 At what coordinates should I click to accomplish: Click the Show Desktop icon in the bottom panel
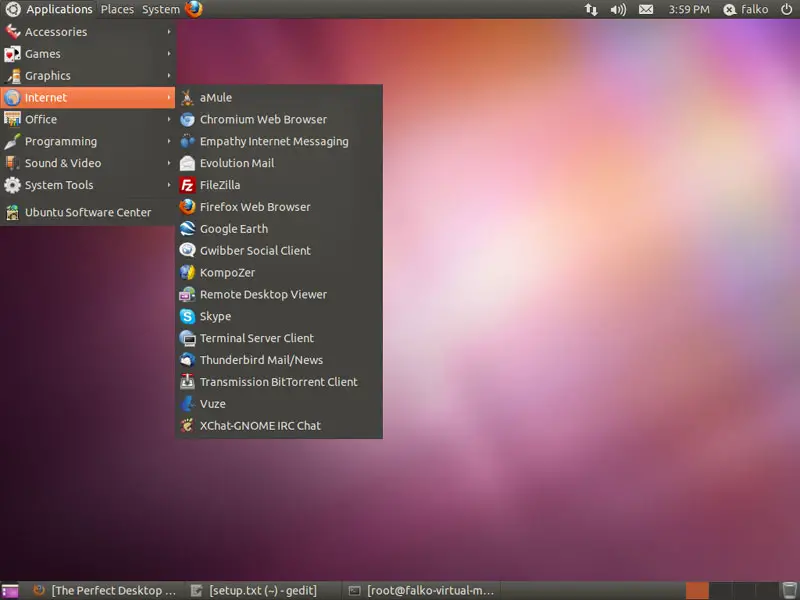coord(10,591)
